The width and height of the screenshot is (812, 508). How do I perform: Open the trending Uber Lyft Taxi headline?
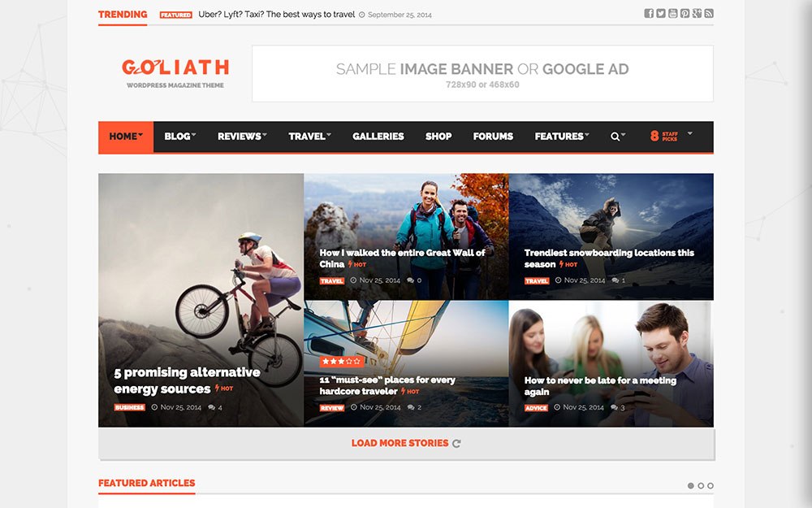[x=277, y=15]
